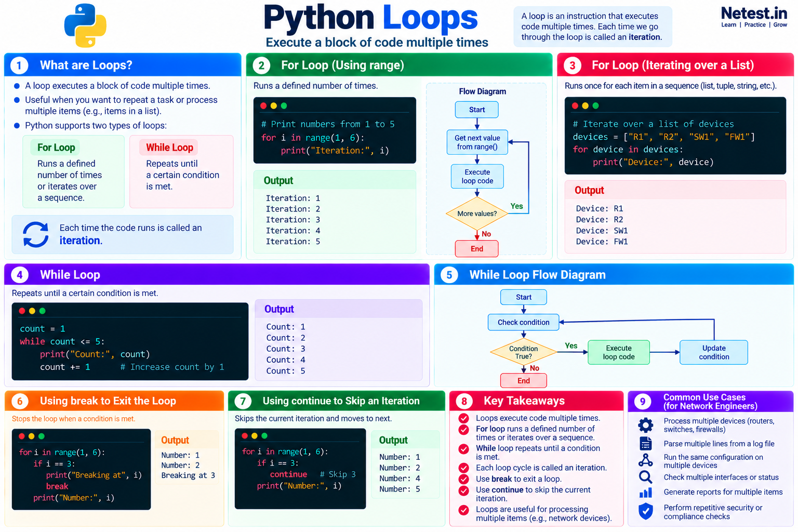798x532 pixels.
Task: Click the output line Iteration: 3
Action: (x=293, y=220)
